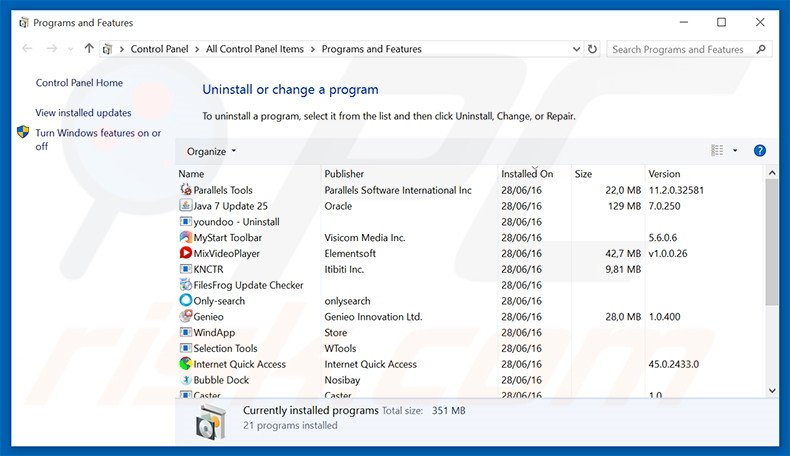Open the Organize dropdown menu
The width and height of the screenshot is (790, 456).
(211, 151)
